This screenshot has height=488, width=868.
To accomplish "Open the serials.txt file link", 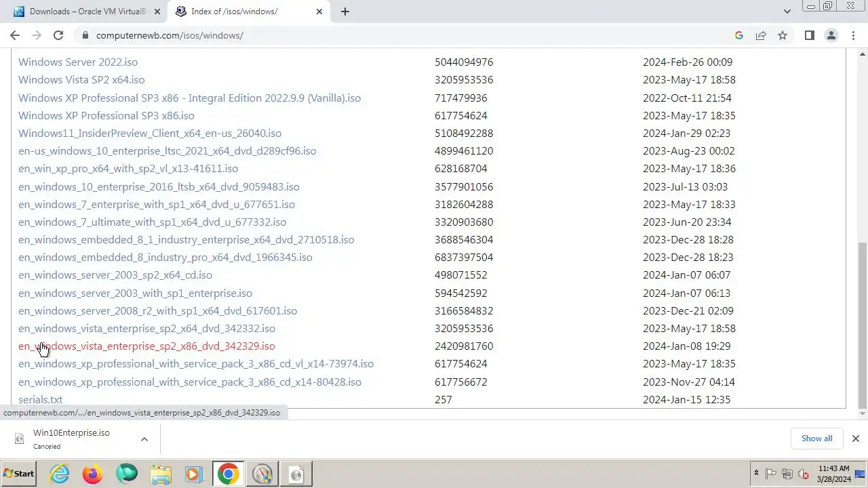I will pyautogui.click(x=41, y=399).
